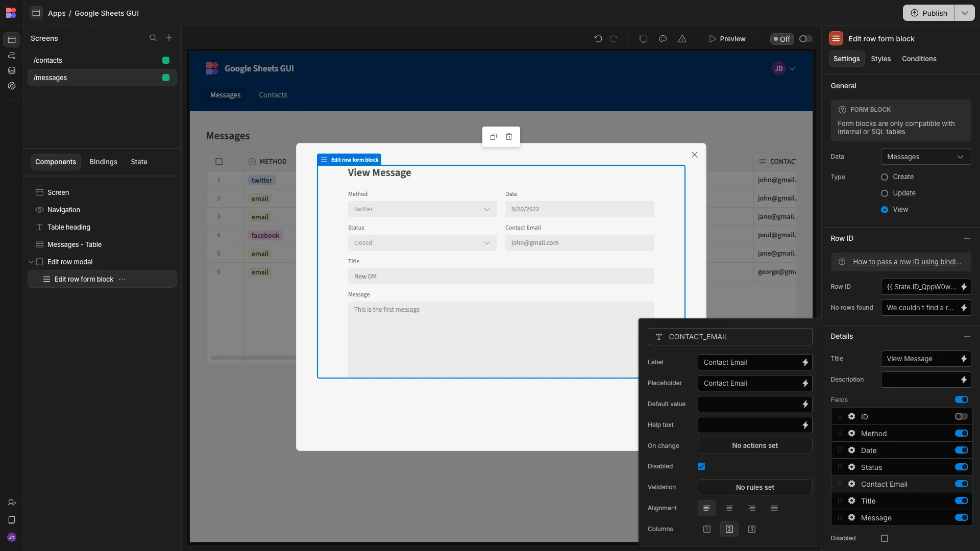The height and width of the screenshot is (551, 980).
Task: Open the invite users icon
Action: tap(12, 503)
